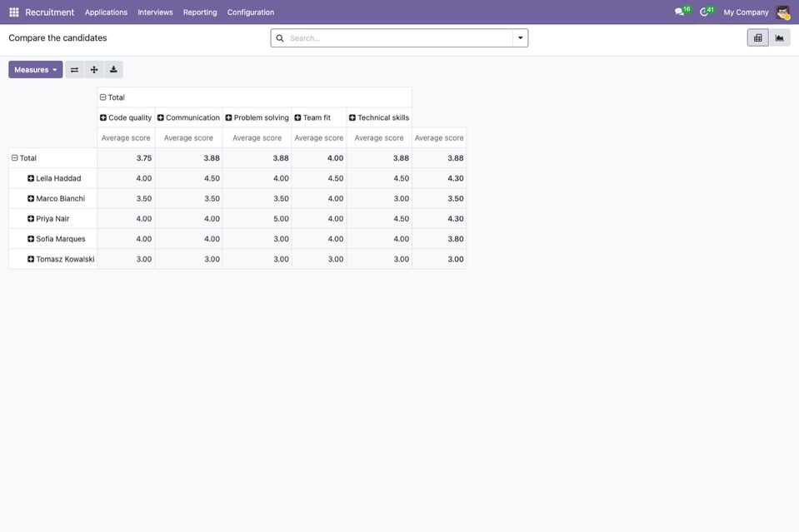Viewport: 799px width, 532px height.
Task: Open the user avatar menu
Action: pos(782,12)
